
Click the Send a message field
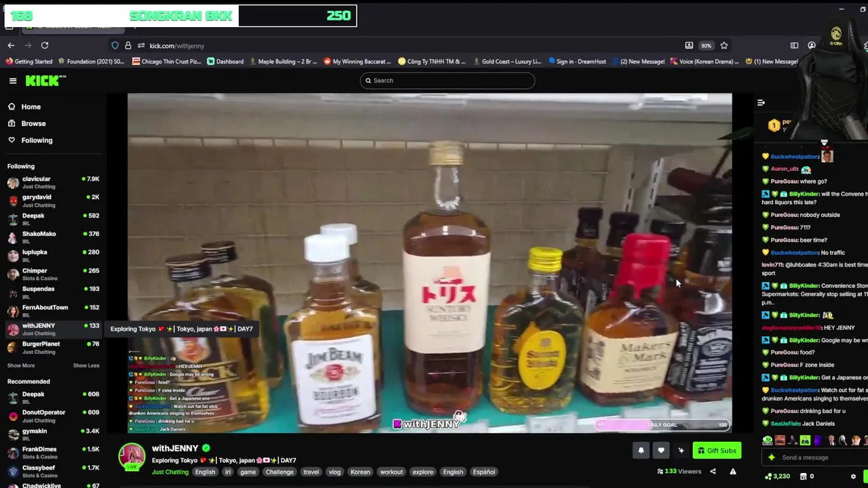(x=814, y=457)
